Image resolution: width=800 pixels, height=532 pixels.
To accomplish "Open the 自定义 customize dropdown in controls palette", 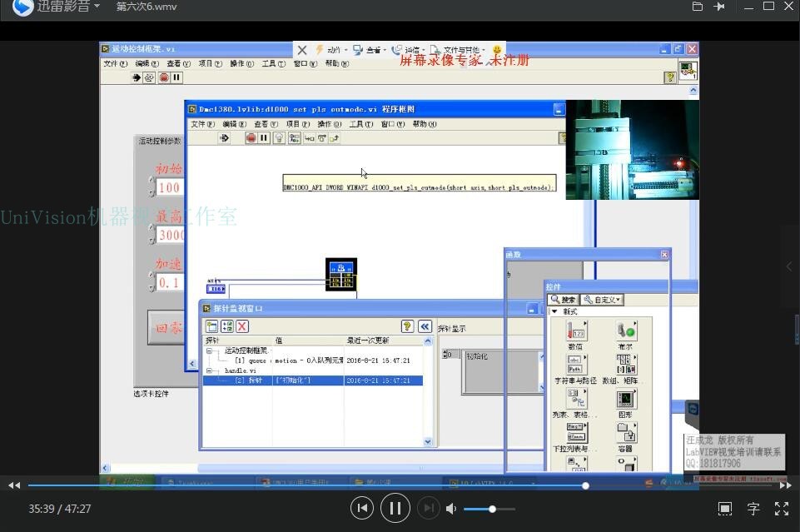I will (602, 300).
